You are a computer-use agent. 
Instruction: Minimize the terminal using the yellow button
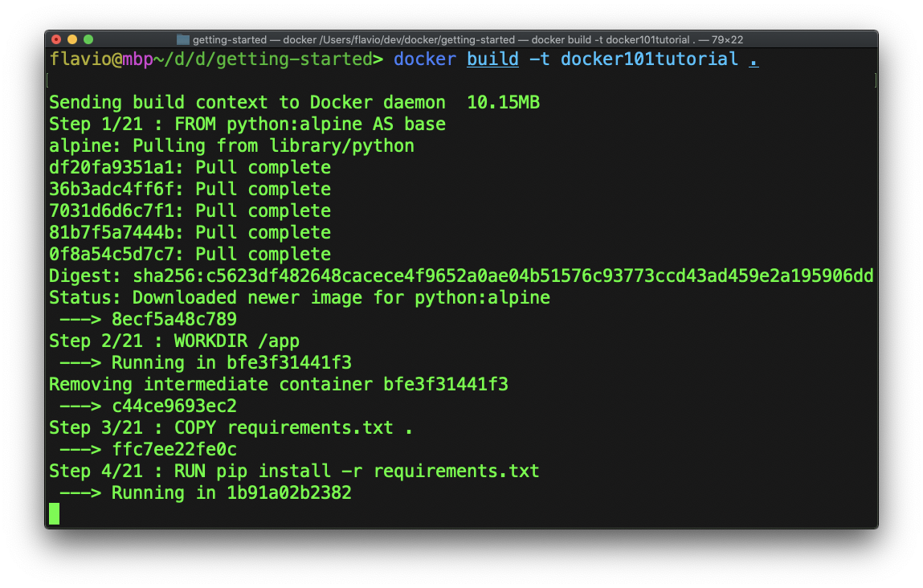(x=72, y=39)
